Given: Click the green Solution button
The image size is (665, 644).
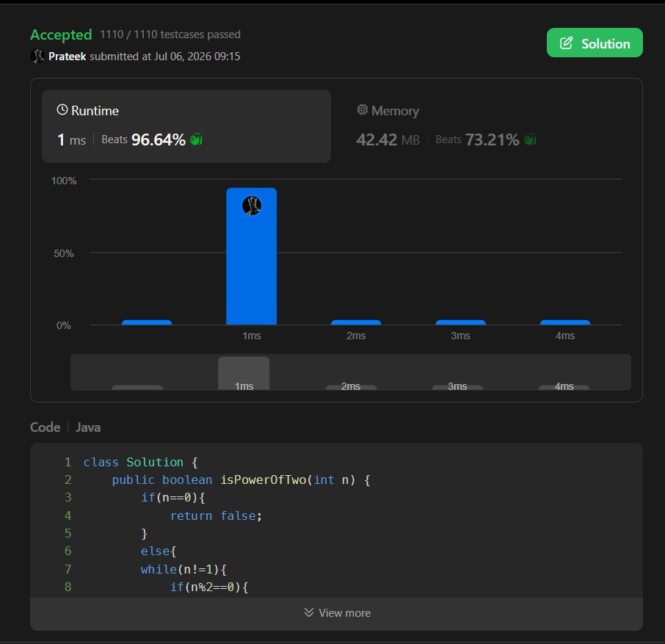Looking at the screenshot, I should click(595, 43).
